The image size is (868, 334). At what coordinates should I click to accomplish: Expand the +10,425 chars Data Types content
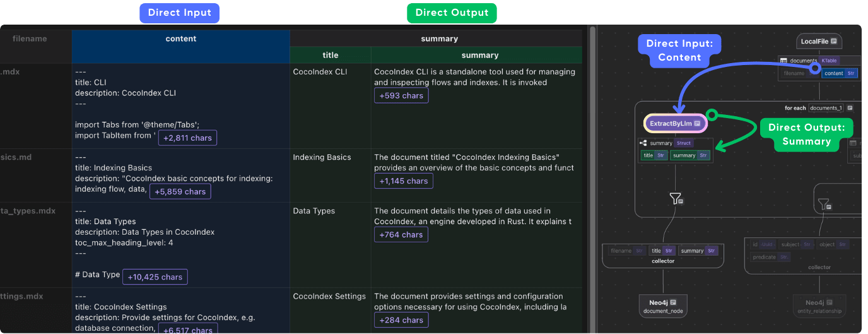point(155,277)
